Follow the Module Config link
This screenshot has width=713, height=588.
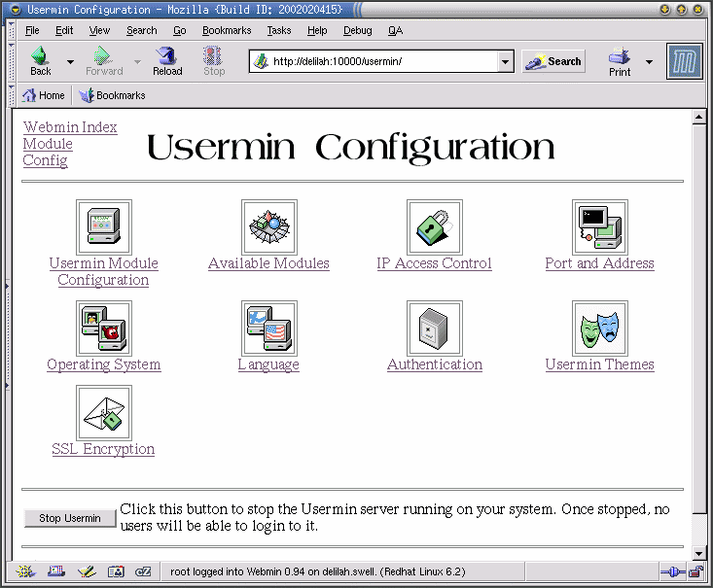[x=48, y=152]
